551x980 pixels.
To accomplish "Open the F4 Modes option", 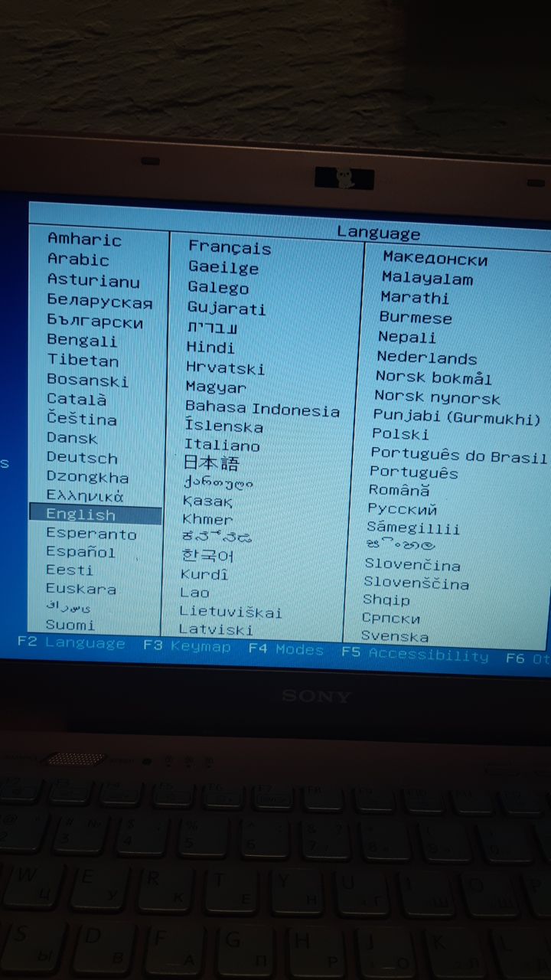I will (286, 650).
